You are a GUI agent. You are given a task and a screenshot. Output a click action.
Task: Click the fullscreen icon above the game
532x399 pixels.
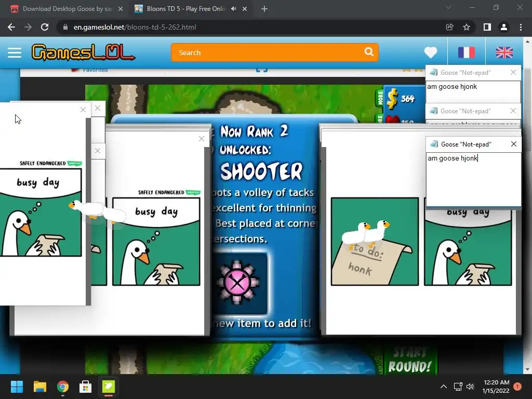pyautogui.click(x=262, y=70)
